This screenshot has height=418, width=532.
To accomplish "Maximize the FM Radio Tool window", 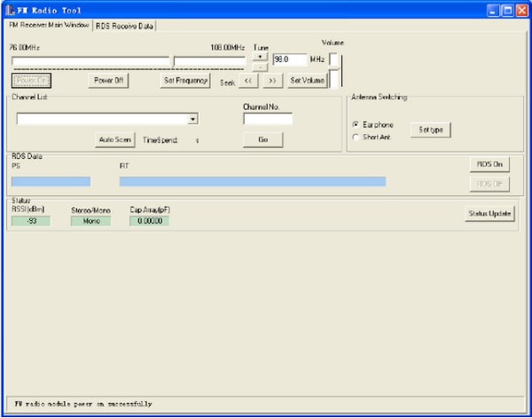I will point(507,9).
